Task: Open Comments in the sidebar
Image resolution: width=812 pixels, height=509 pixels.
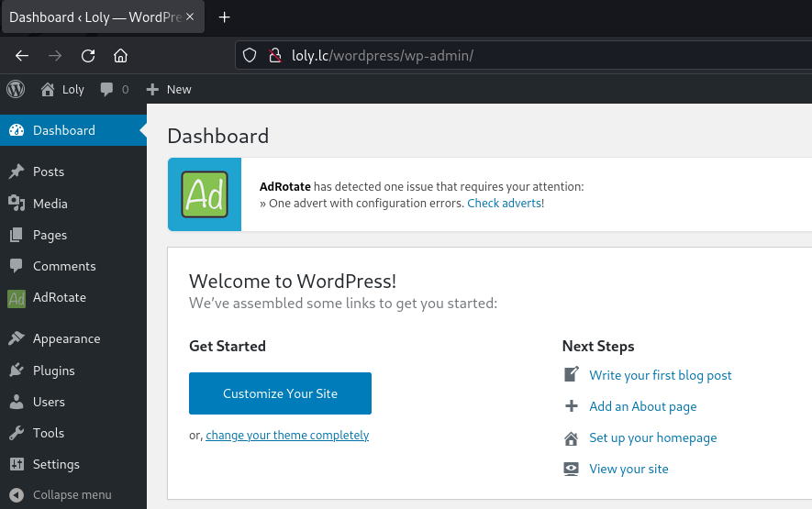Action: click(x=64, y=266)
